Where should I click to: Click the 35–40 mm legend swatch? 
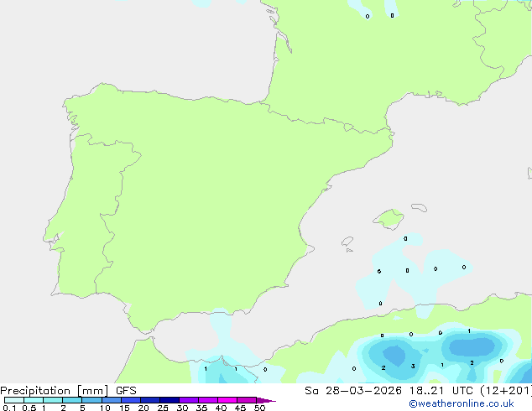coord(207,400)
